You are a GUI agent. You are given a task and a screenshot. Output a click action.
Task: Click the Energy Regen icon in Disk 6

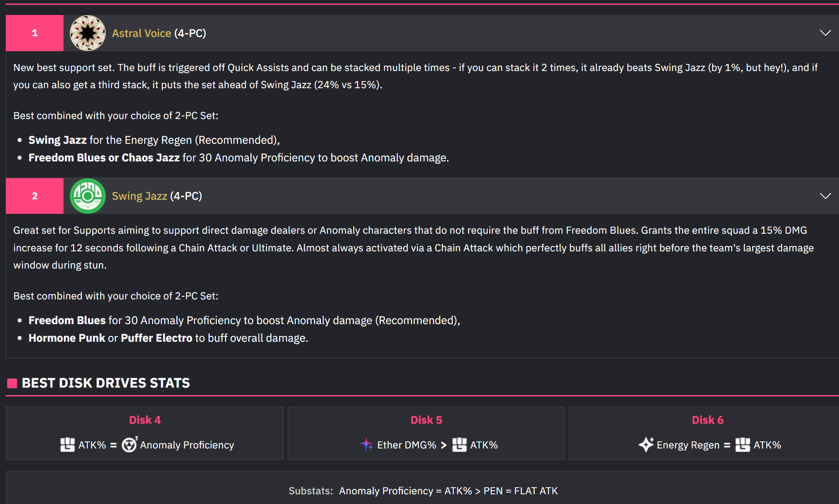tap(646, 445)
